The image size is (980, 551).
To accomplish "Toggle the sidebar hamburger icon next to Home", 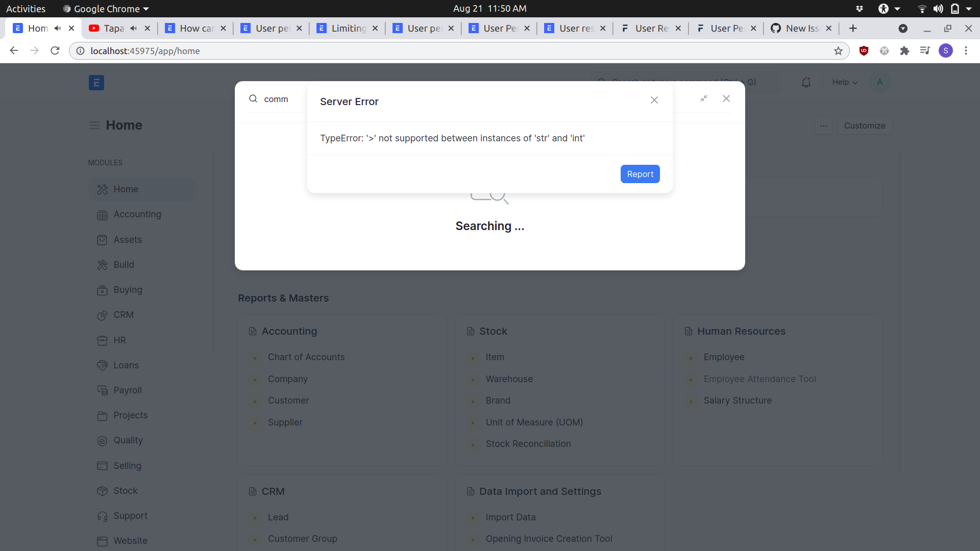I will [94, 126].
